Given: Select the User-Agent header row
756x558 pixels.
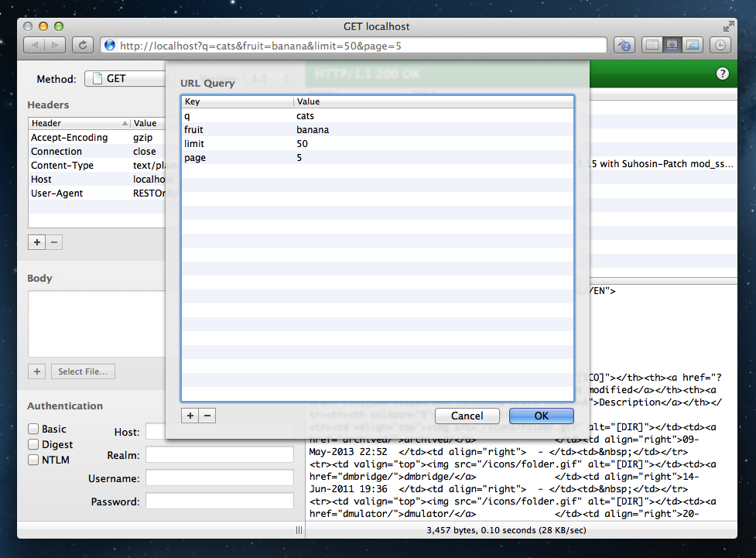Looking at the screenshot, I should click(97, 193).
